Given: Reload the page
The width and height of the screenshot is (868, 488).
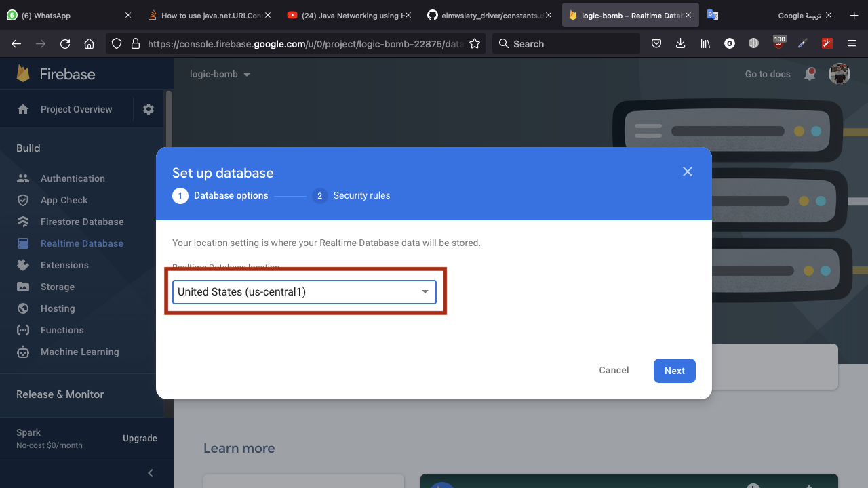Looking at the screenshot, I should pyautogui.click(x=65, y=43).
